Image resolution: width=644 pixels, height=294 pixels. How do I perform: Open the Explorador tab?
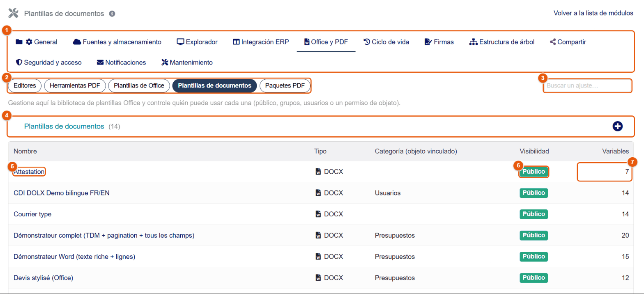click(x=197, y=41)
